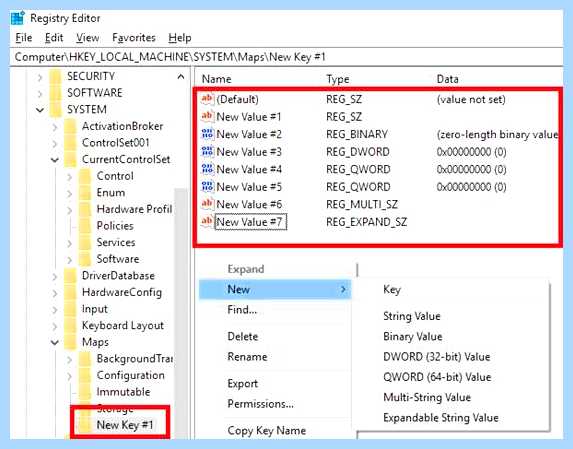Collapse the Maps key
Viewport: 573px width, 449px height.
(x=55, y=343)
